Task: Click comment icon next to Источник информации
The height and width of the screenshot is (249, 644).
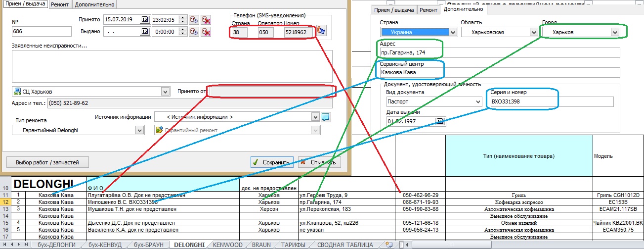Action: (x=326, y=117)
